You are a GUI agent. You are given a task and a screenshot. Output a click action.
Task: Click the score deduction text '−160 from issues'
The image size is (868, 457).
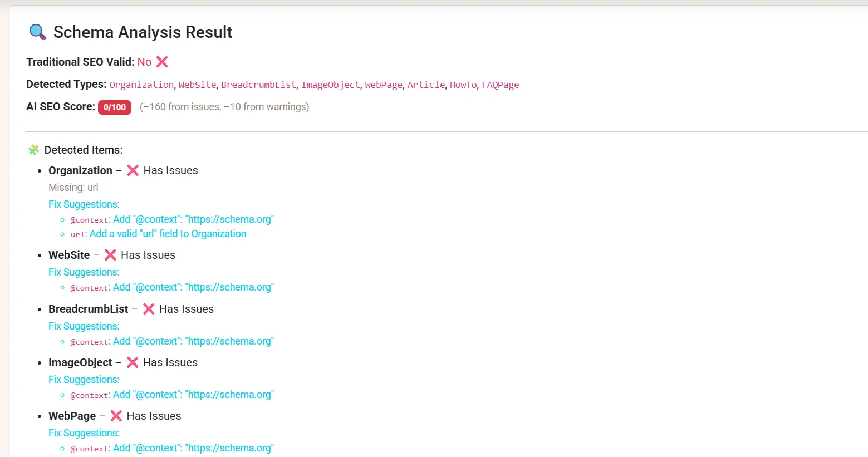[182, 107]
